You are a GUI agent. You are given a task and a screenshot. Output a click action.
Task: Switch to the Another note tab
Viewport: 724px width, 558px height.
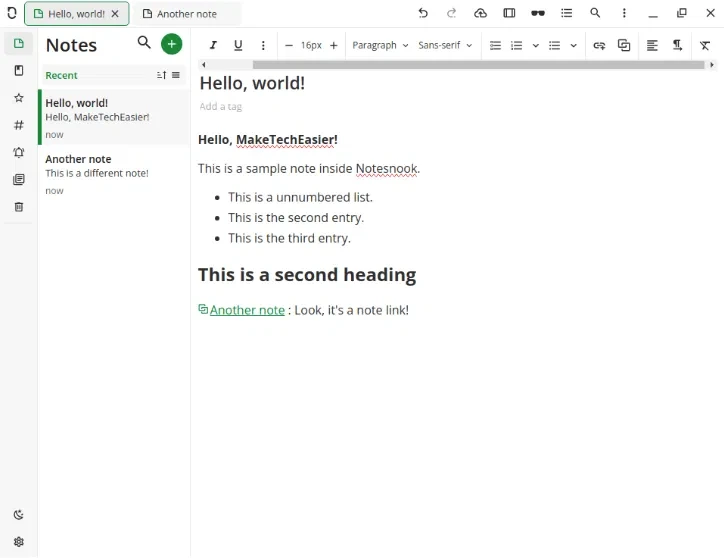[187, 14]
